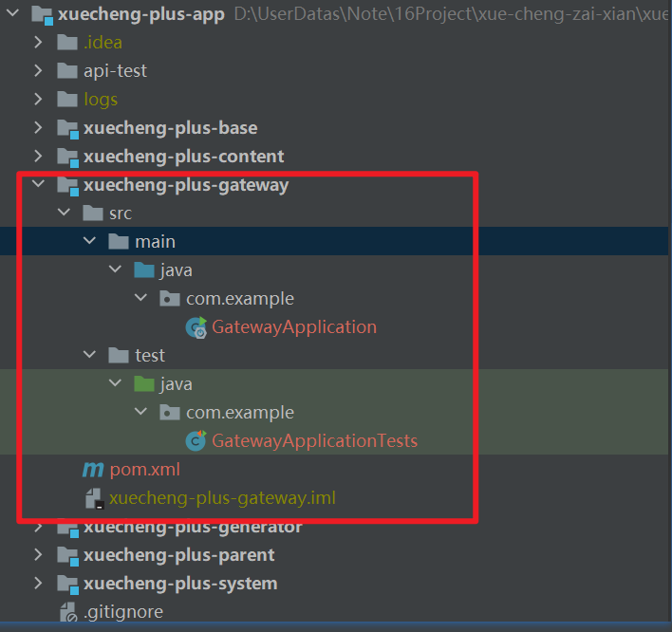The image size is (672, 632).
Task: Select the .gitignore file name
Action: coord(123,612)
